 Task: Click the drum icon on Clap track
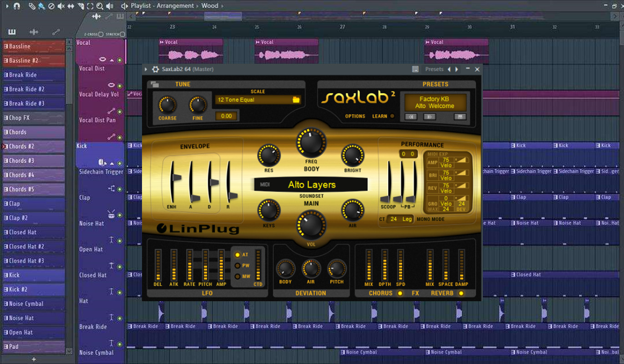click(111, 214)
